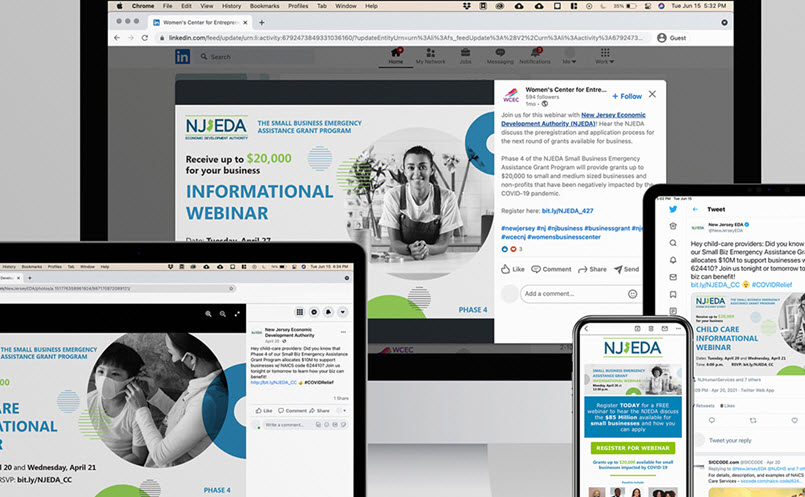Image resolution: width=805 pixels, height=497 pixels.
Task: Open Facebook post options ellipsis
Action: point(343,332)
